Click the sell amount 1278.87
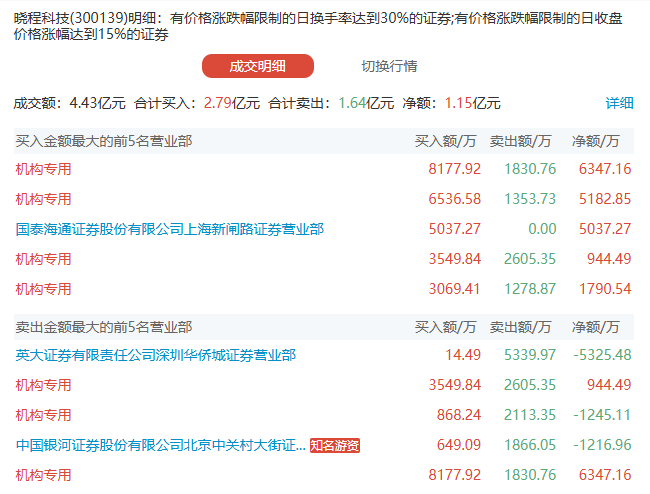Viewport: 650px width, 494px height. click(530, 289)
